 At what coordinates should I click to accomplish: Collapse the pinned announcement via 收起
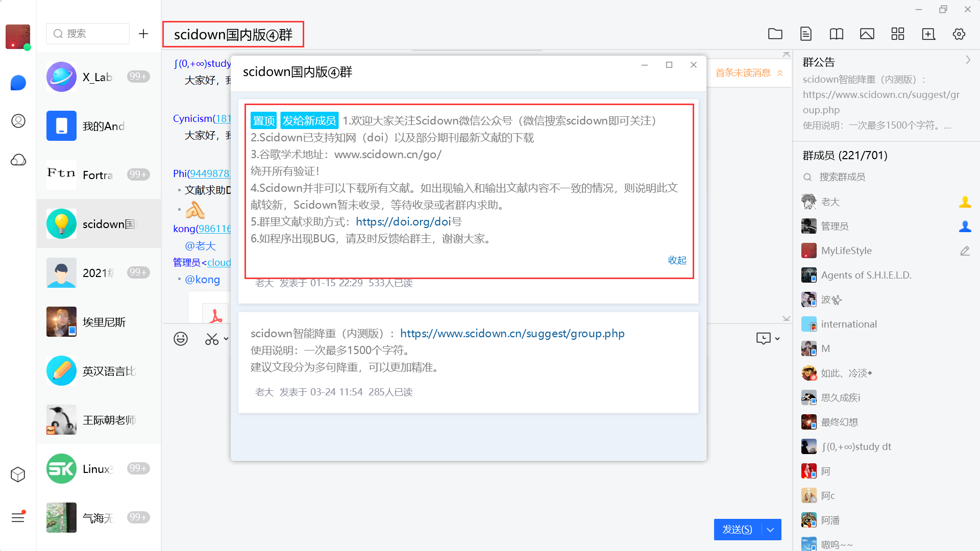[x=677, y=260]
